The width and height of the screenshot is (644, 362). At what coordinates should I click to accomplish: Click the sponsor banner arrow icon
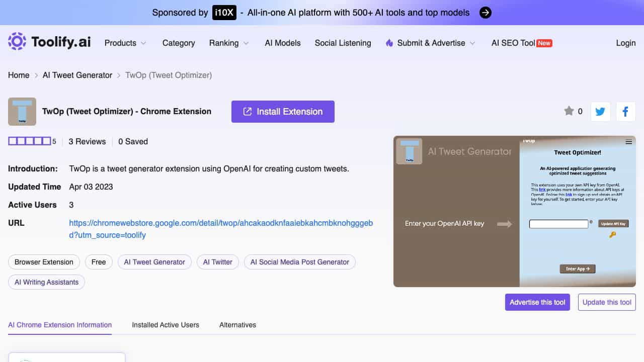pyautogui.click(x=486, y=13)
